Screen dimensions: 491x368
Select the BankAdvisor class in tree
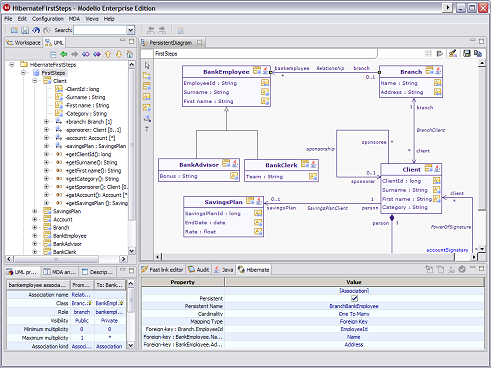coord(67,244)
